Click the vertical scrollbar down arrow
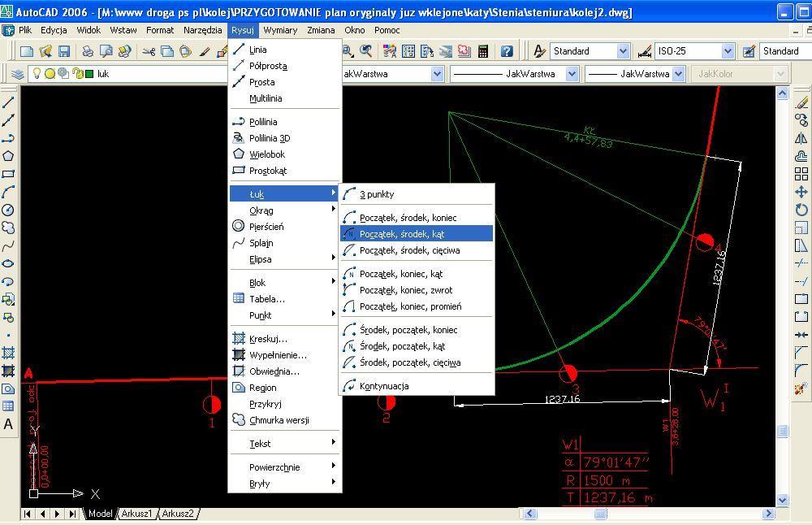 tap(783, 500)
